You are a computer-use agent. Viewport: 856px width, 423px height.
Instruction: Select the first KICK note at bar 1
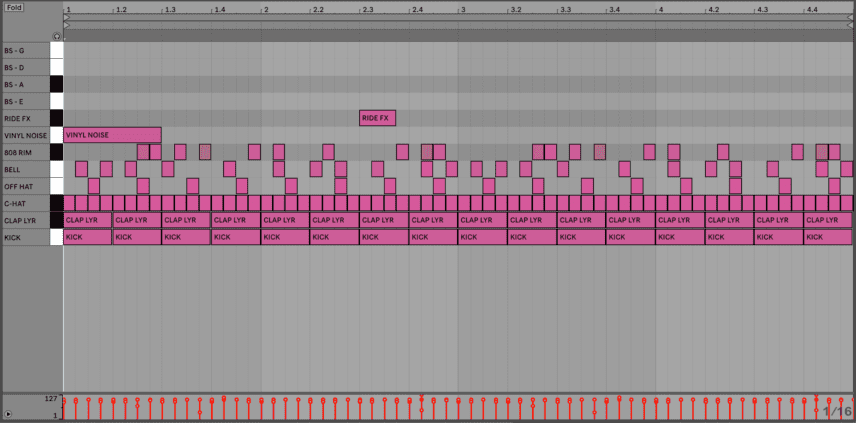click(x=88, y=237)
